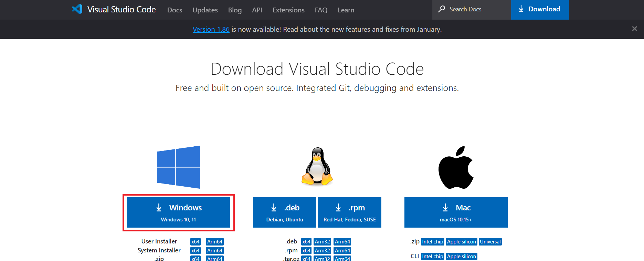This screenshot has height=261, width=644.
Task: Open the Learn navigation link
Action: 346,10
